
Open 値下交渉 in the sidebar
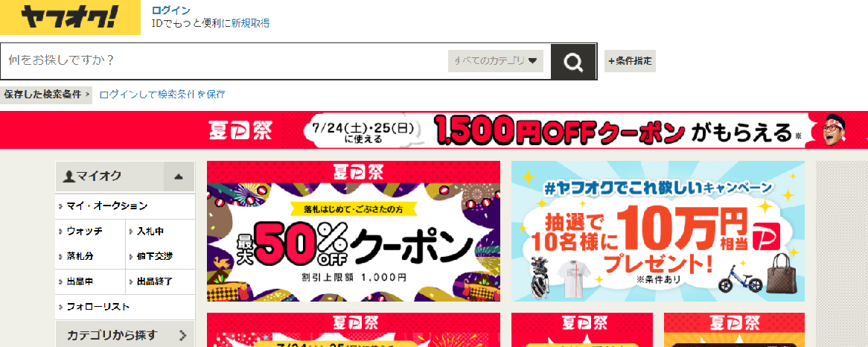[x=161, y=256]
